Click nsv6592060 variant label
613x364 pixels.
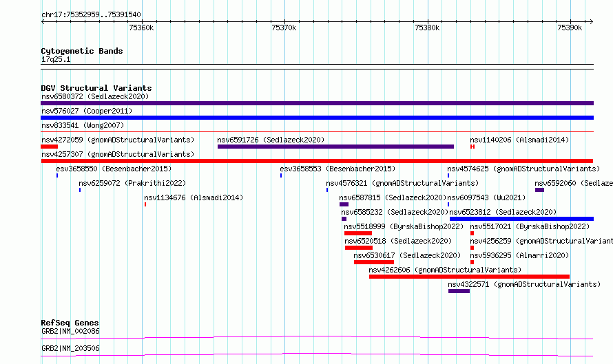pos(574,183)
